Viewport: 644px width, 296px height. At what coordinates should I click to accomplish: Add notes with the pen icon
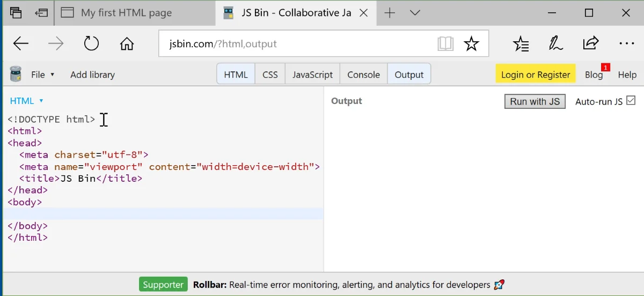point(555,44)
